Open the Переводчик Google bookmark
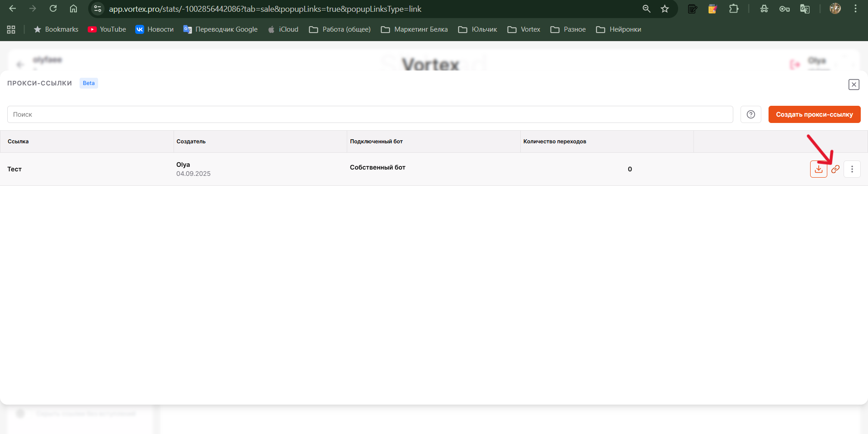868x434 pixels. click(221, 29)
